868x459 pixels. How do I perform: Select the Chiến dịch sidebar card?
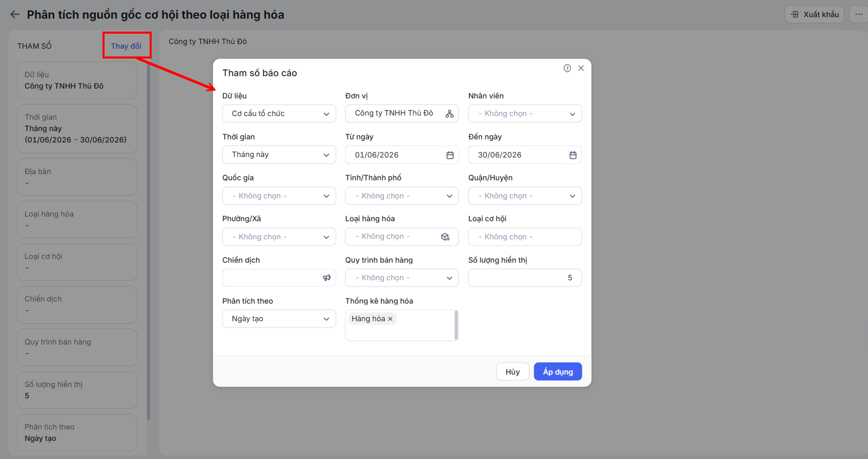click(x=77, y=305)
